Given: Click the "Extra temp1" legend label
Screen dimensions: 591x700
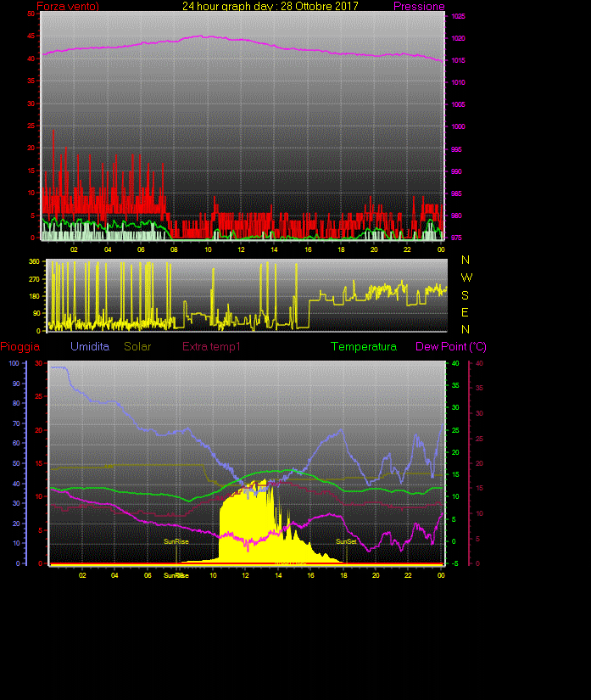Looking at the screenshot, I should [x=211, y=346].
